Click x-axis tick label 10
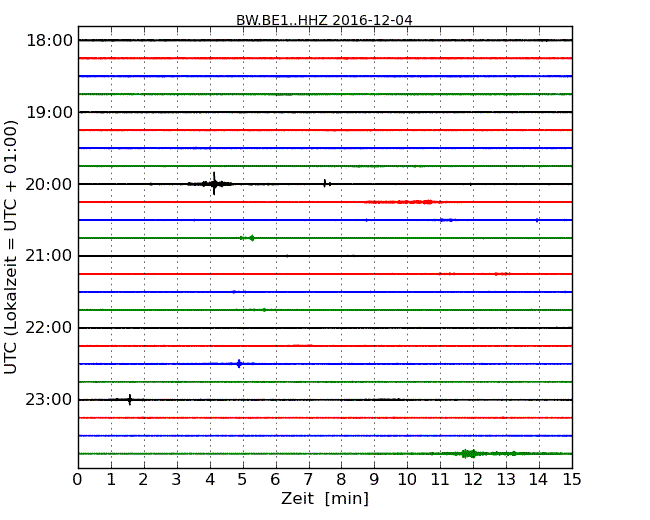 (407, 480)
